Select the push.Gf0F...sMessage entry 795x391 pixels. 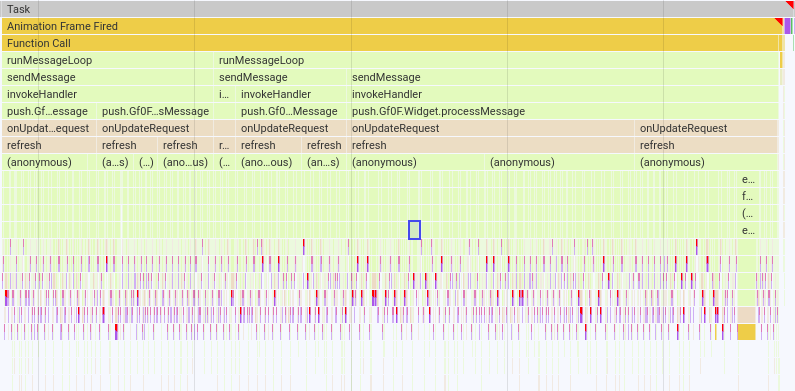pyautogui.click(x=155, y=111)
